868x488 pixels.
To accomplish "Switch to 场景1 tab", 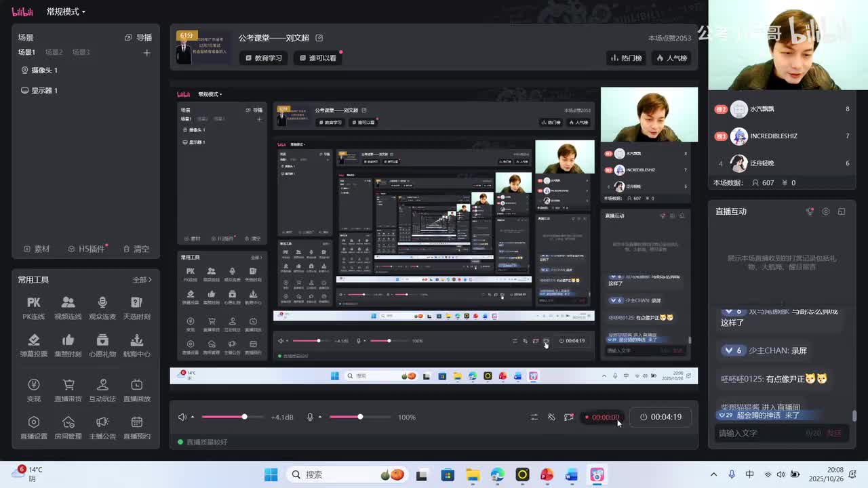I will pos(26,52).
